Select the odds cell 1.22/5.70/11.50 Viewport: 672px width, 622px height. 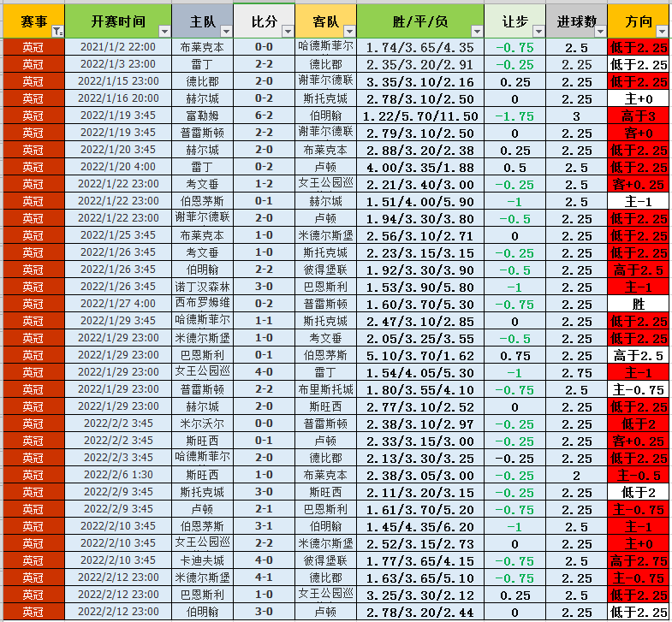pyautogui.click(x=419, y=116)
